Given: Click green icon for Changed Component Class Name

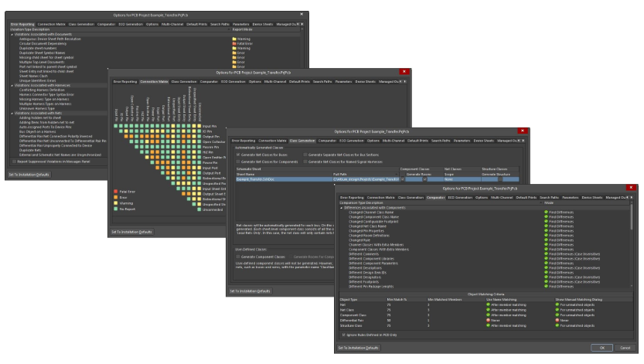Looking at the screenshot, I should pyautogui.click(x=547, y=216).
